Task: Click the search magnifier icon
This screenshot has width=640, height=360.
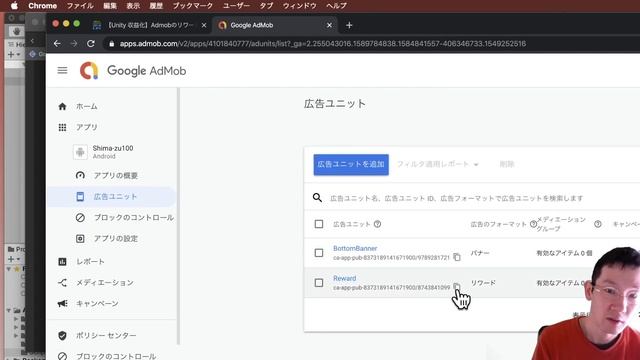Action: pyautogui.click(x=317, y=198)
